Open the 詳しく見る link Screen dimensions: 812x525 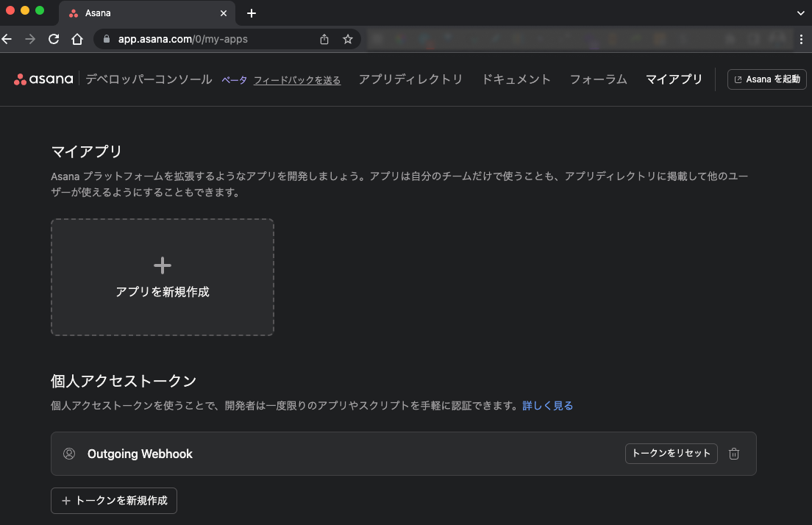pos(548,405)
